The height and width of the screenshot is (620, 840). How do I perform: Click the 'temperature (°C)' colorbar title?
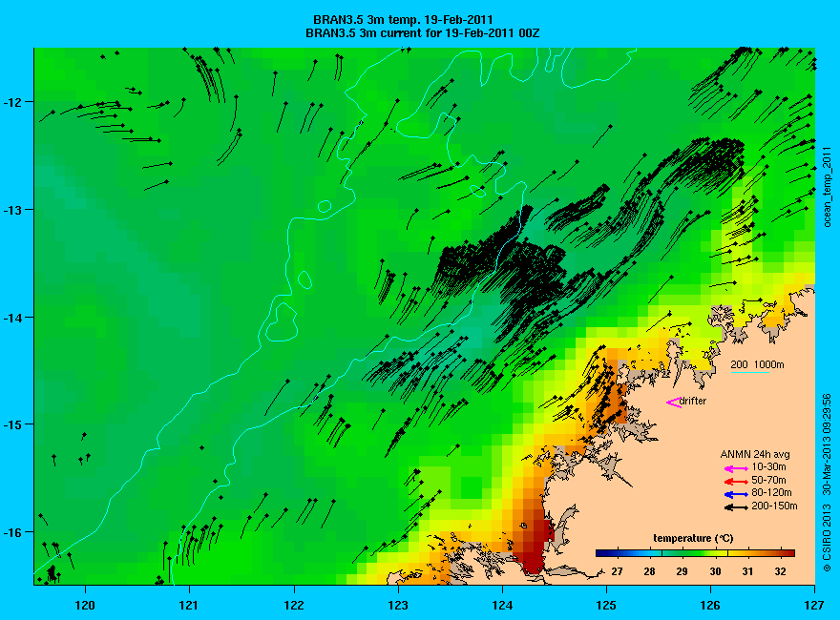tap(693, 539)
